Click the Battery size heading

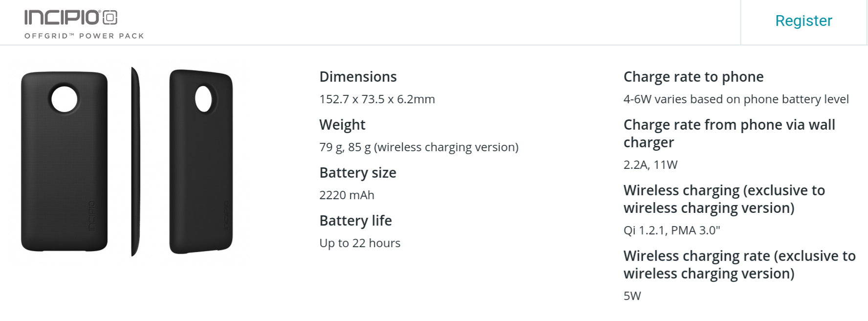pyautogui.click(x=358, y=173)
